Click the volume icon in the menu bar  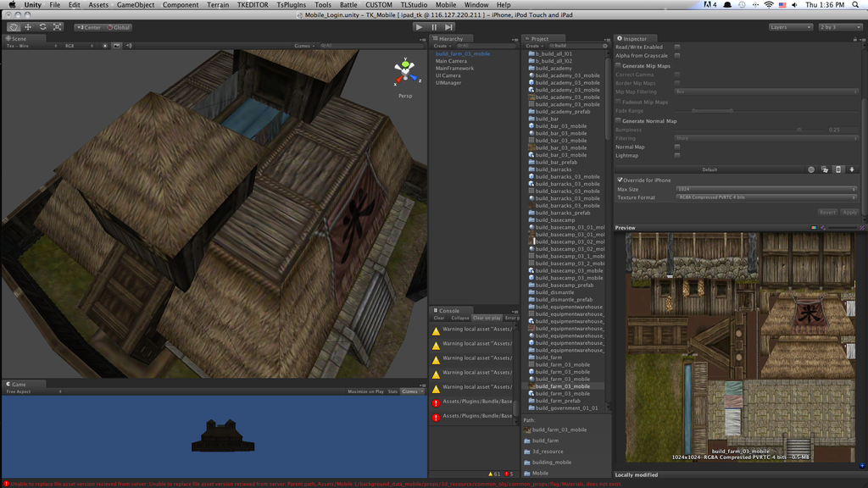[795, 4]
